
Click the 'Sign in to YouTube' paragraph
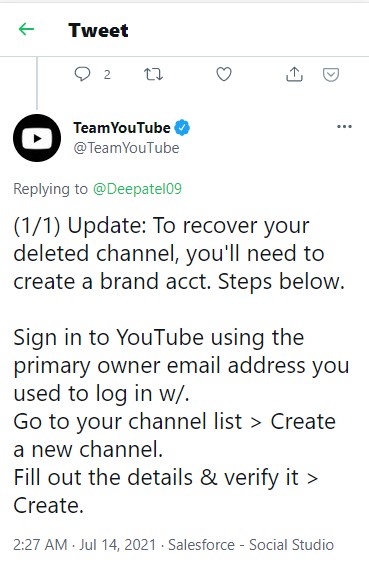pyautogui.click(x=181, y=365)
